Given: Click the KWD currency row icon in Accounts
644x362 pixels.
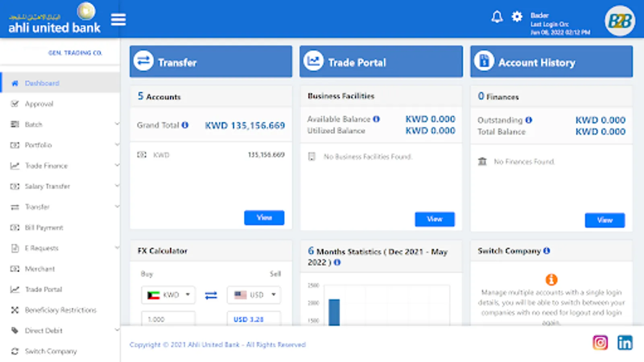Looking at the screenshot, I should coord(142,155).
